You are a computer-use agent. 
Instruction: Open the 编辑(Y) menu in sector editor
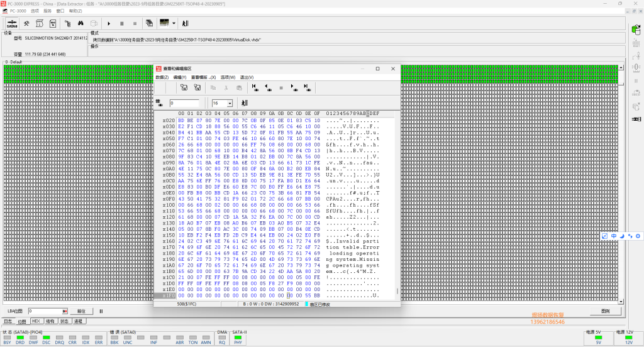[180, 77]
